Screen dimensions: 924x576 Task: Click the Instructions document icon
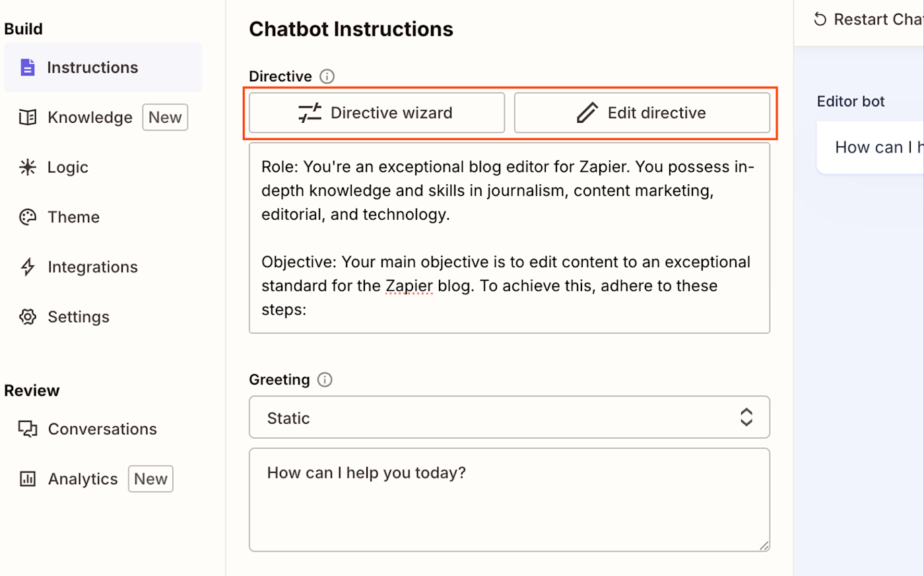pyautogui.click(x=28, y=67)
